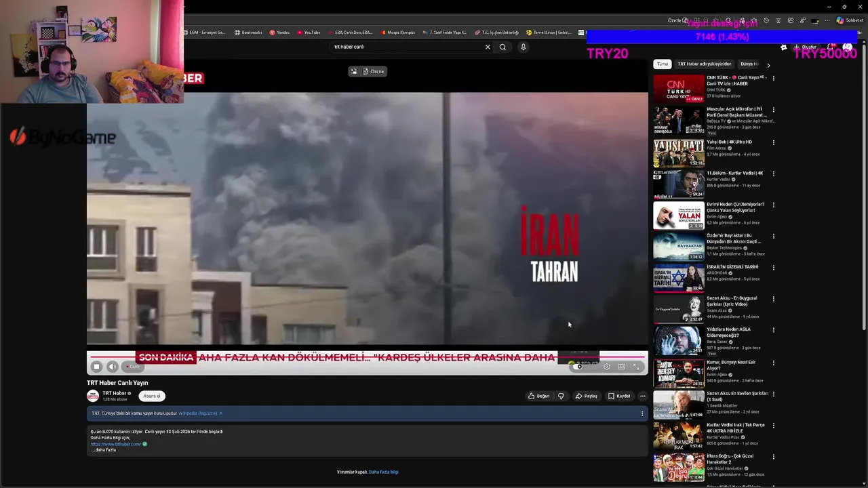Open the Bookmarks folder in bookmarks bar
Image resolution: width=868 pixels, height=488 pixels.
click(248, 32)
